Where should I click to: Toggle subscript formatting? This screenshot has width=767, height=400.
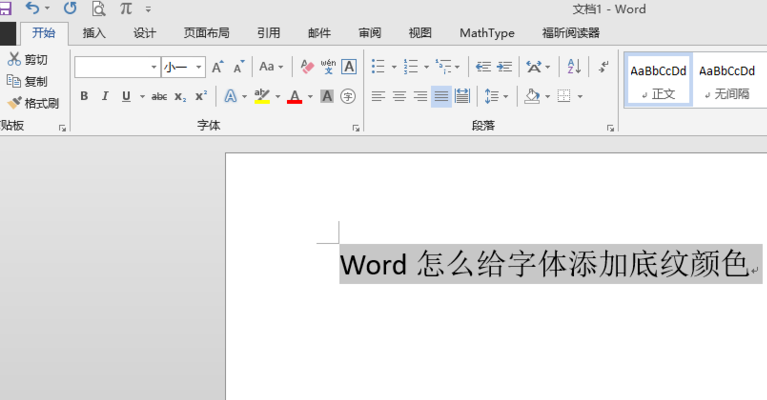180,96
